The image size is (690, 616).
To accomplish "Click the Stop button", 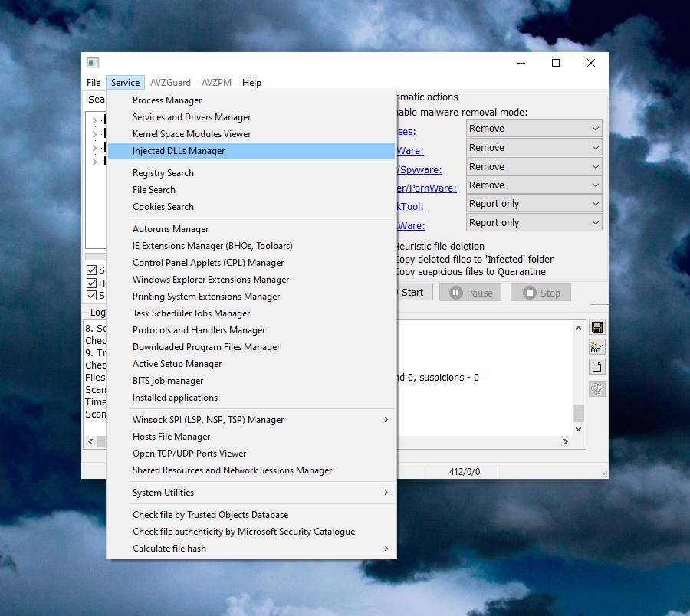I will point(540,293).
